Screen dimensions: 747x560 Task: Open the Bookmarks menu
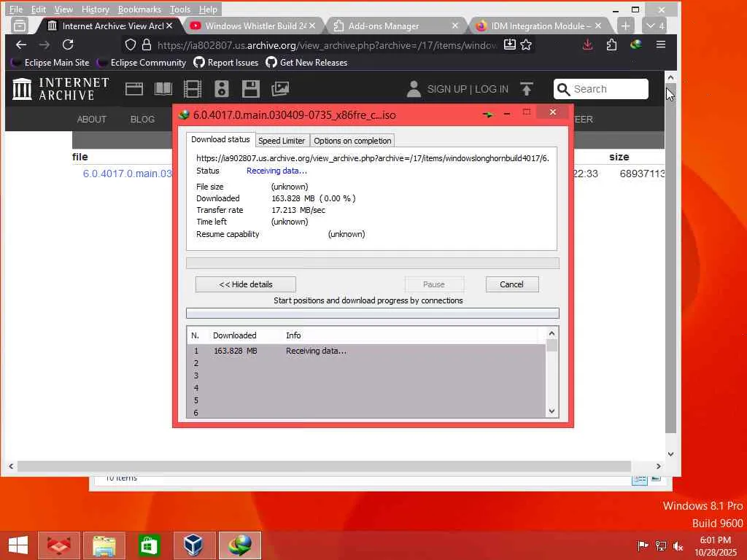click(x=139, y=9)
